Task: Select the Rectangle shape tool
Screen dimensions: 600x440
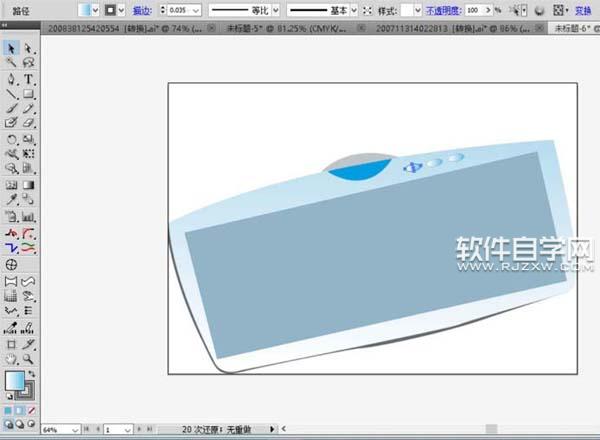Action: click(x=28, y=94)
